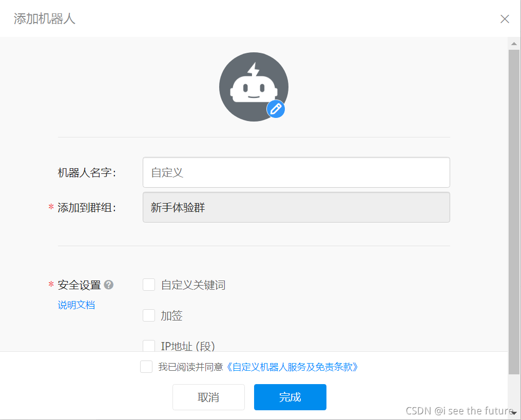The image size is (521, 420).
Task: Close the 添加机器人 dialog with X
Action: tap(505, 19)
